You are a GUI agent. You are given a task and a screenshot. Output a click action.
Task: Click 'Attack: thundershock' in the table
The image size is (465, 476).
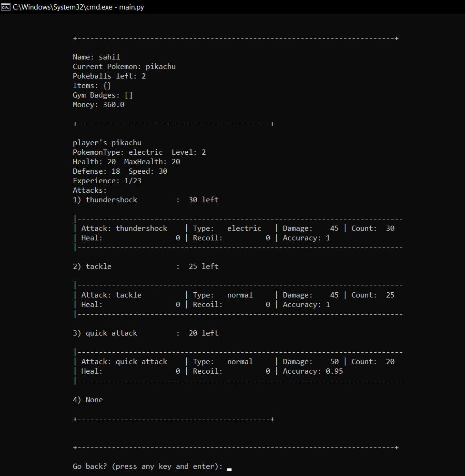124,228
